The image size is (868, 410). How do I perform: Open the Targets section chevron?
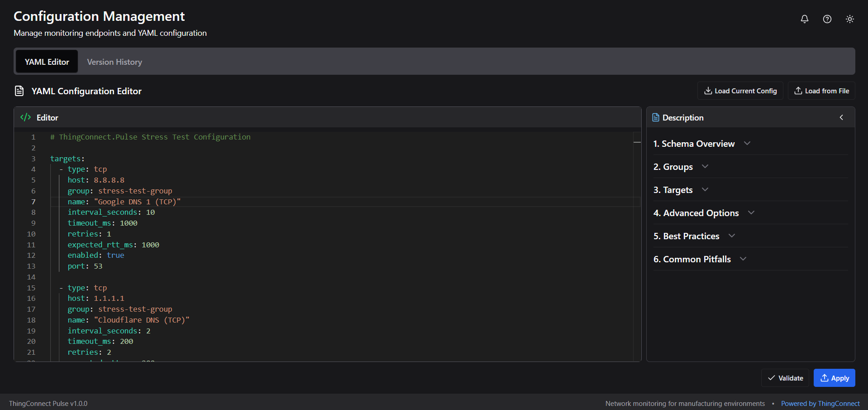[x=705, y=190]
